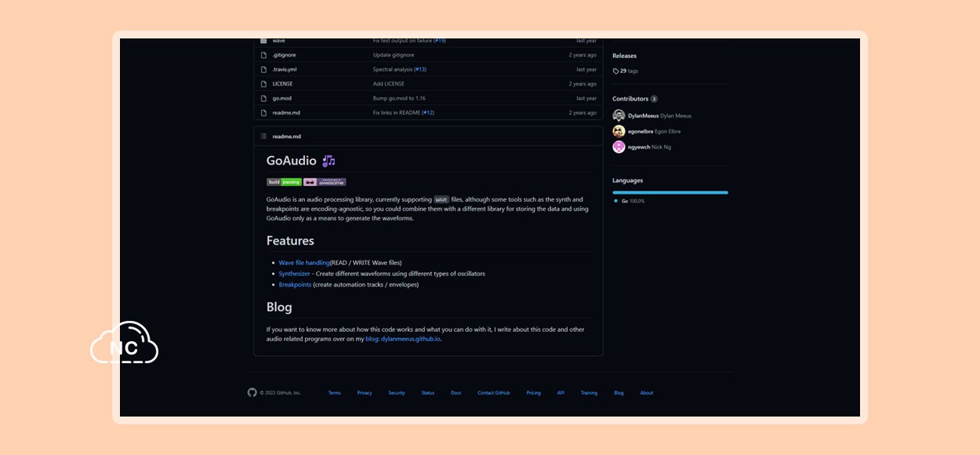The width and height of the screenshot is (980, 455).
Task: Click the Blog heading in the readme
Action: coord(279,307)
